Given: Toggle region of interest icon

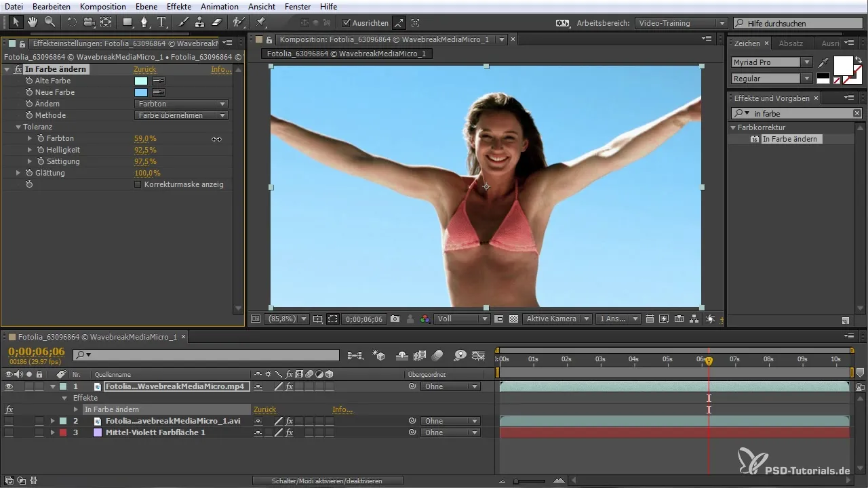Looking at the screenshot, I should coord(332,319).
